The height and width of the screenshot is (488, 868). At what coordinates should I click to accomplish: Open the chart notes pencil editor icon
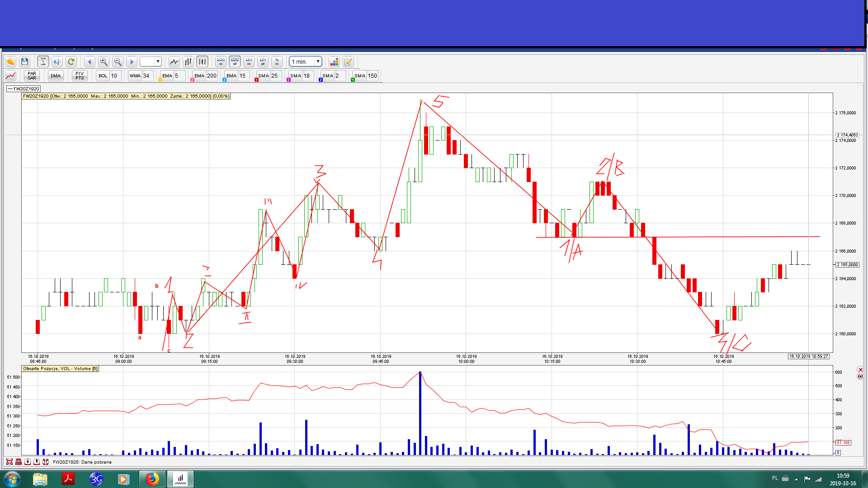[348, 62]
